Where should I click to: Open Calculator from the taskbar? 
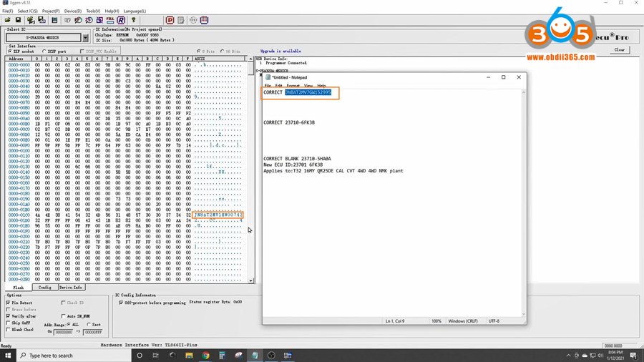(x=222, y=356)
